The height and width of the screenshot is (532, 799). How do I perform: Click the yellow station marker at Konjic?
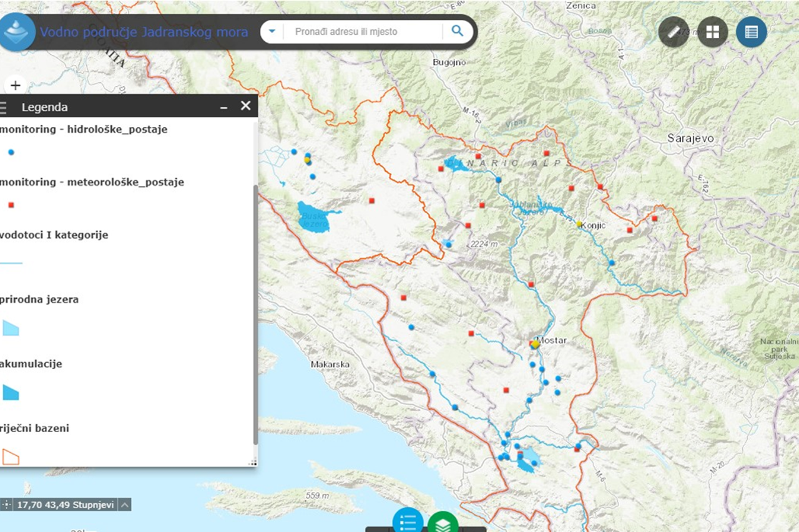[x=579, y=224]
